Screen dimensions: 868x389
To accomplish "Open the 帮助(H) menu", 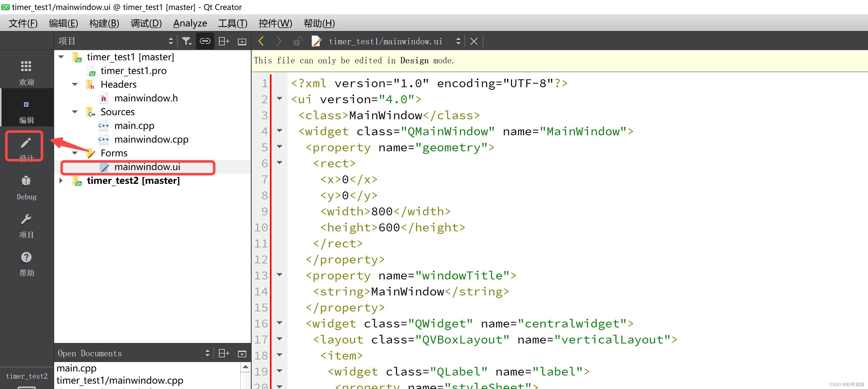I will 319,23.
